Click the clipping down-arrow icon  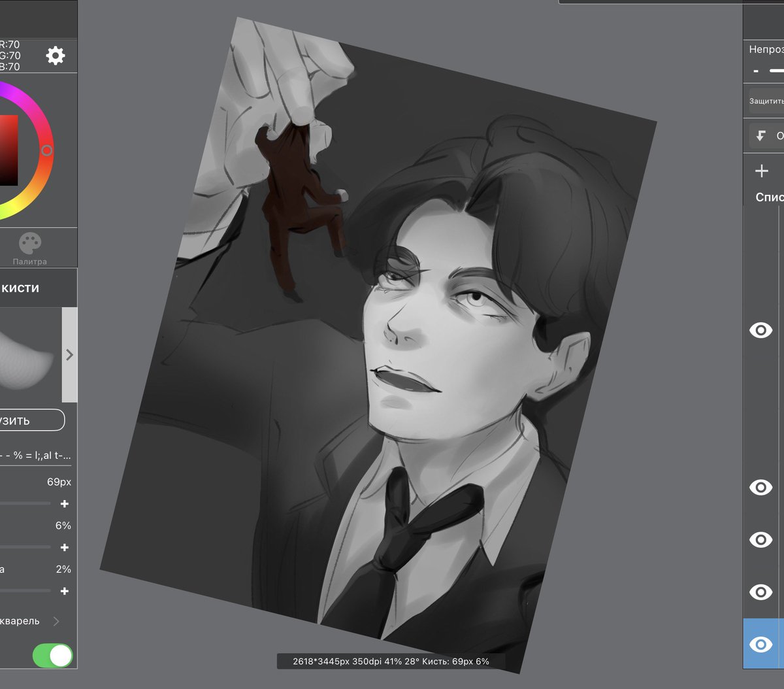click(x=761, y=136)
